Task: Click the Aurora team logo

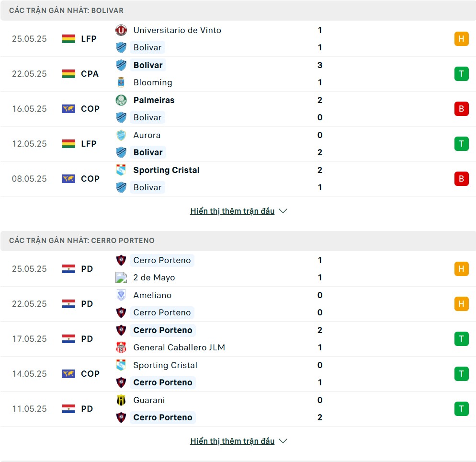Action: [x=121, y=135]
